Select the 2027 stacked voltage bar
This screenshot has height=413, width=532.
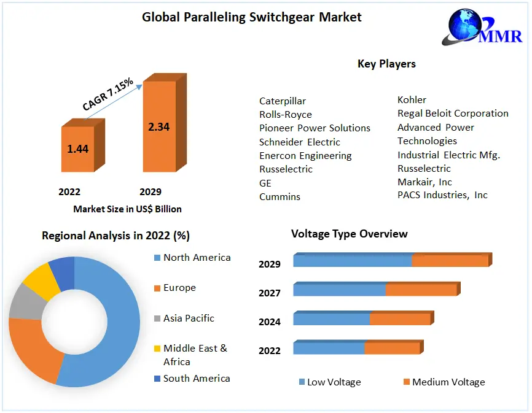[375, 290]
